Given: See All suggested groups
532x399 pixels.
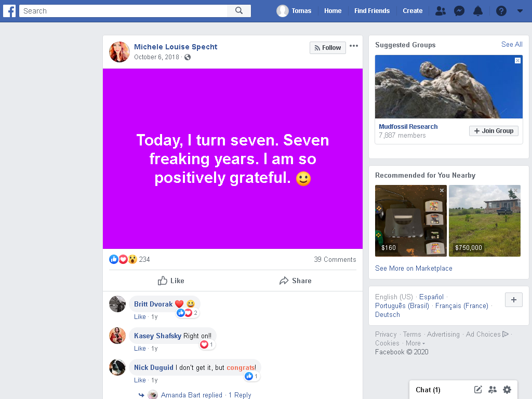Looking at the screenshot, I should 512,45.
